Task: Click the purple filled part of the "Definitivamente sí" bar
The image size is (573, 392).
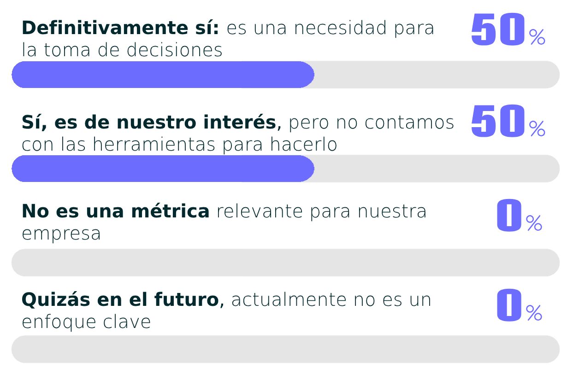Action: point(163,75)
